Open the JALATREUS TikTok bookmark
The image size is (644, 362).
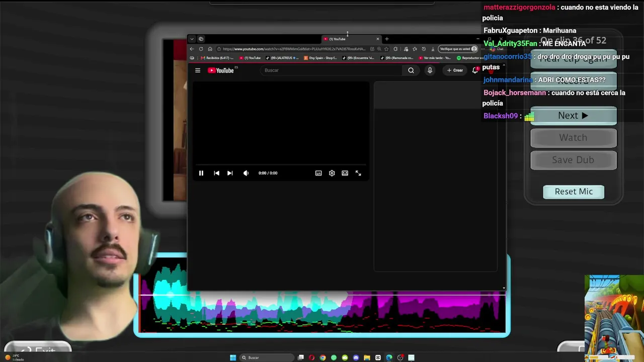[x=282, y=58]
